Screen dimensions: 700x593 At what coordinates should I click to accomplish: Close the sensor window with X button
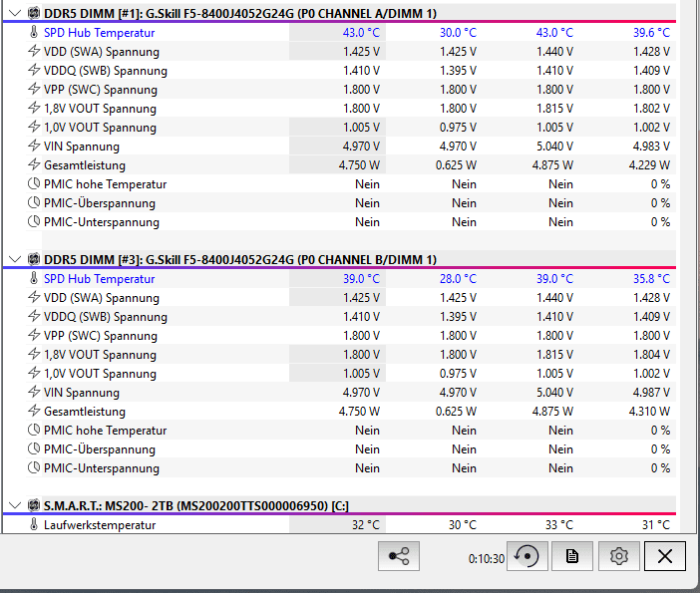click(665, 556)
